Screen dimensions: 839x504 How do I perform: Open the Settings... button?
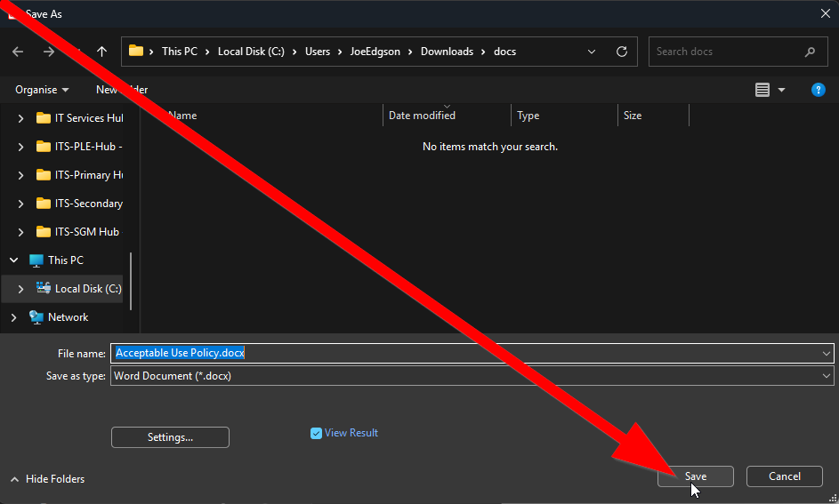(170, 437)
